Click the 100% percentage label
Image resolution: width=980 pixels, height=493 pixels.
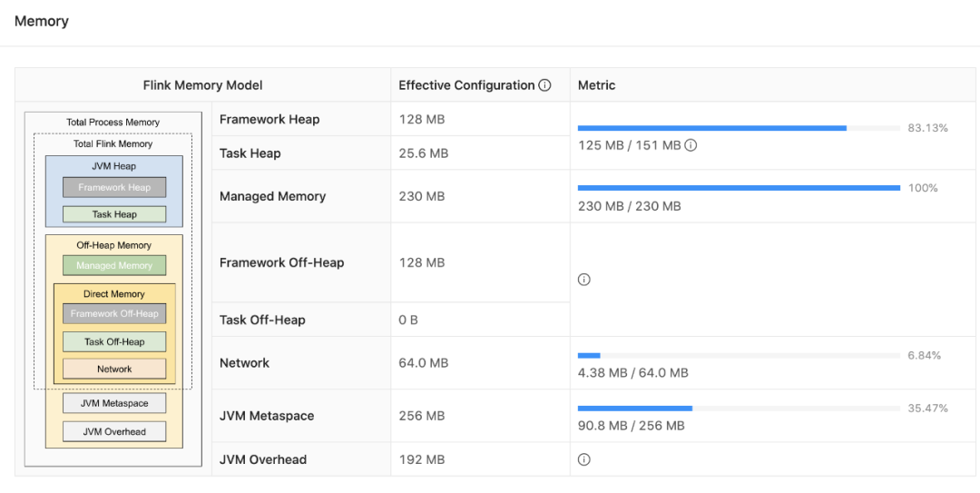pyautogui.click(x=923, y=188)
